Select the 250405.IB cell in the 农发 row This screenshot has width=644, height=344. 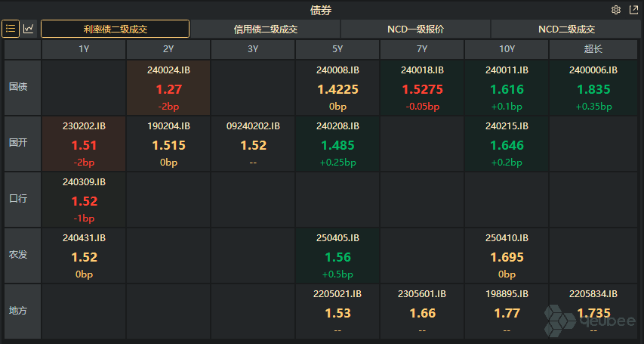coord(337,256)
